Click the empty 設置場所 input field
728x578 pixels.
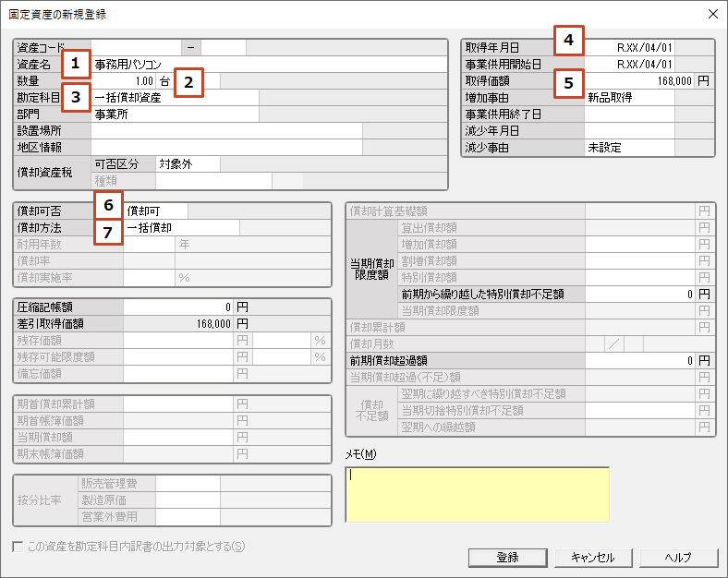[226, 131]
